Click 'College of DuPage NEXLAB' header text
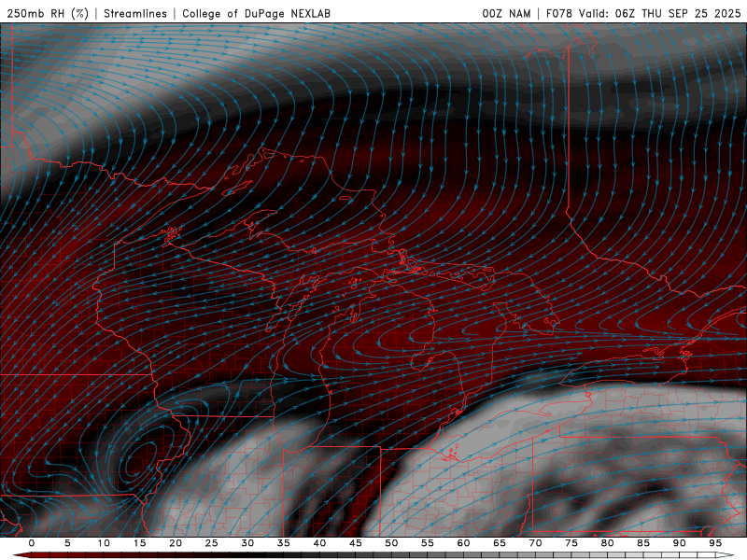The width and height of the screenshot is (747, 560). [256, 13]
